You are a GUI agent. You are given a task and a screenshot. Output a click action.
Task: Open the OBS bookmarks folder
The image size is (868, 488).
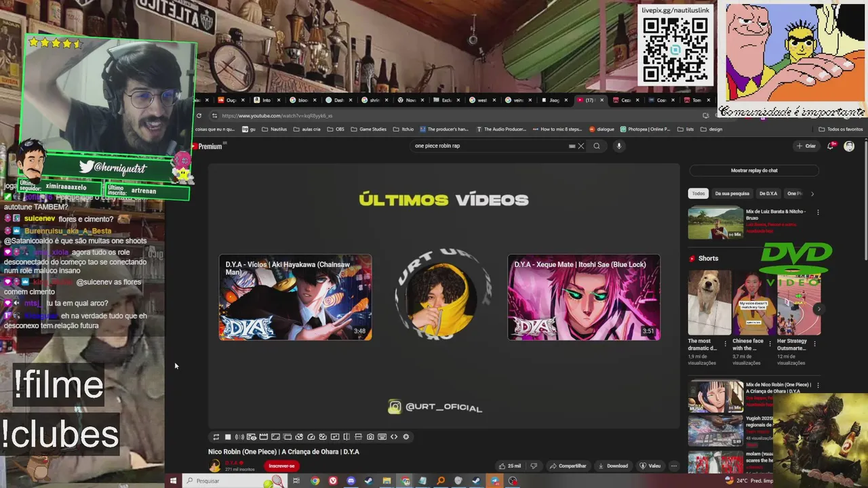pos(336,129)
